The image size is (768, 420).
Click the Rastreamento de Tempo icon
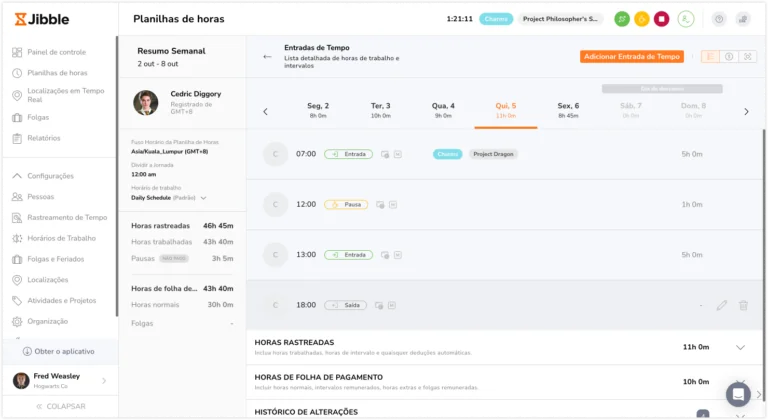point(17,218)
